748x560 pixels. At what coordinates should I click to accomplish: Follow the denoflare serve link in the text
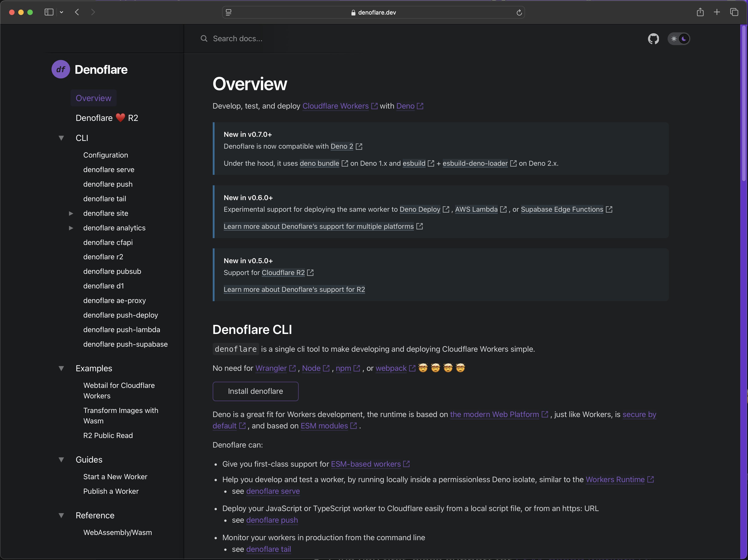273,491
